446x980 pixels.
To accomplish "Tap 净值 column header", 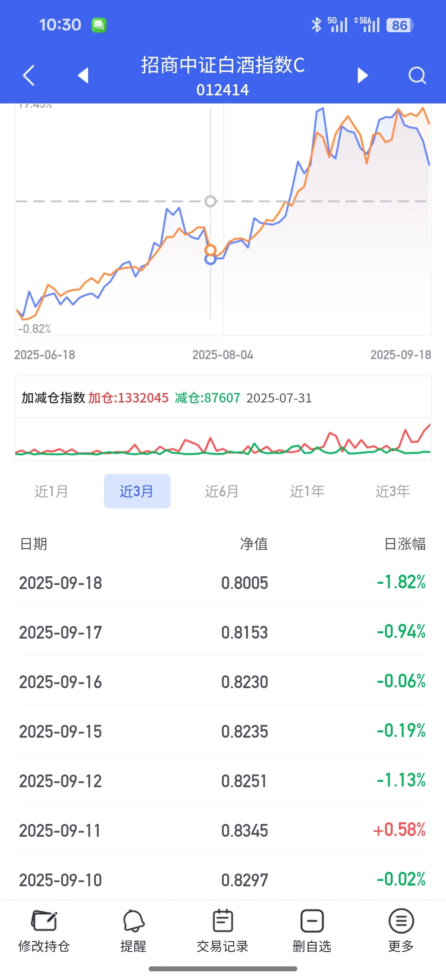I will [x=254, y=544].
